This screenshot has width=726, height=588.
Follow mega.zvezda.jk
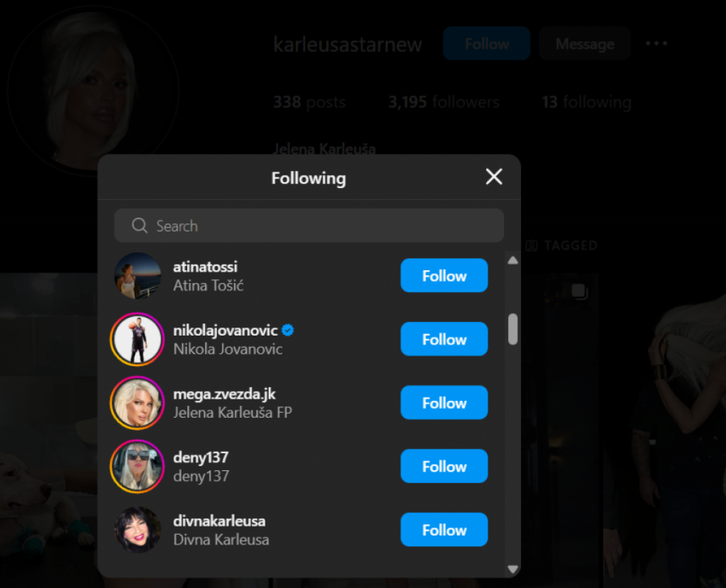[444, 402]
